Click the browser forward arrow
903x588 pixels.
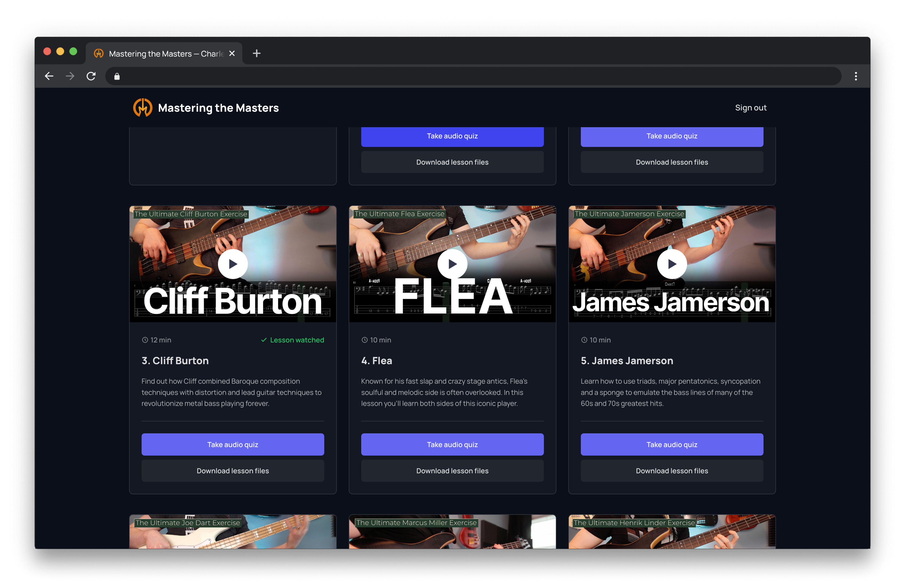point(70,76)
